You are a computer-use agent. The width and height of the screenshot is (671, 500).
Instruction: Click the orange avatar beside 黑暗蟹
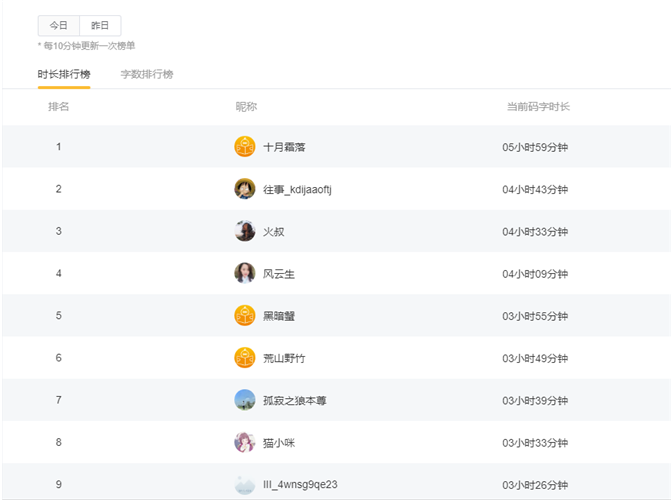tap(245, 315)
